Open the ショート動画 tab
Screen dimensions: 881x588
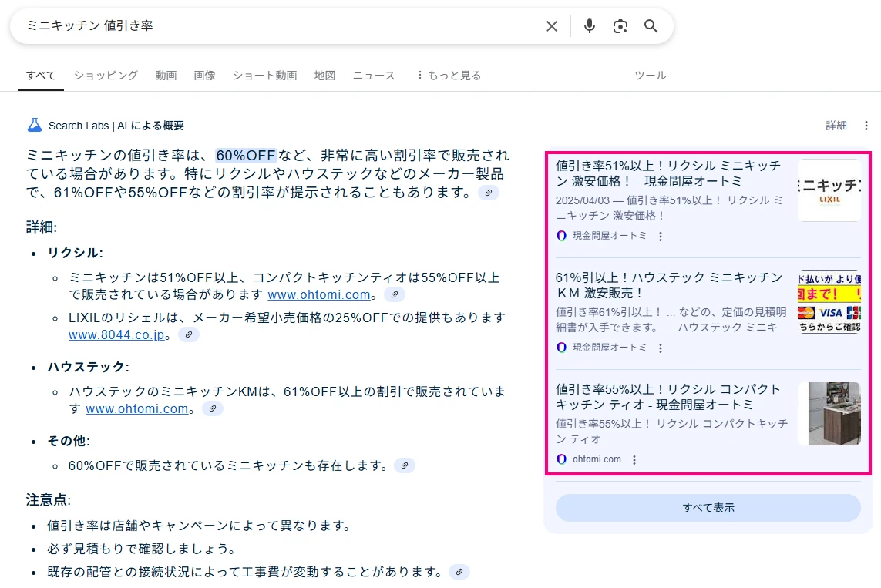point(264,76)
